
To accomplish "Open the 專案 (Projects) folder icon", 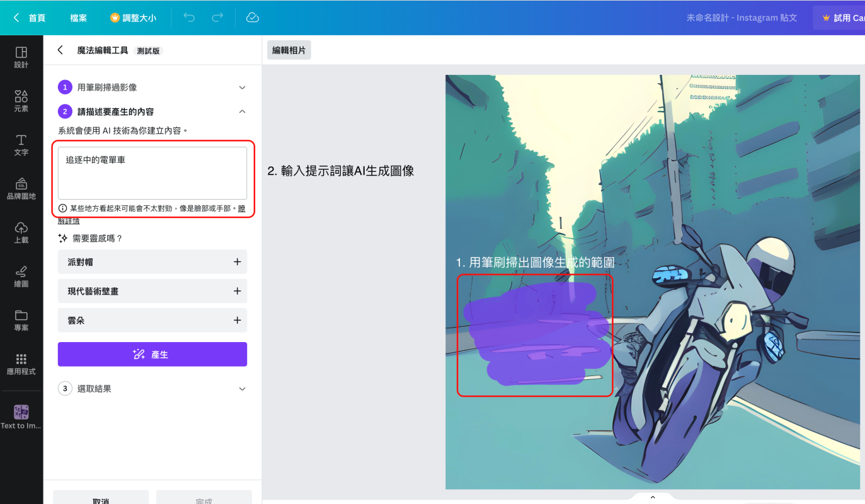I will point(21,319).
